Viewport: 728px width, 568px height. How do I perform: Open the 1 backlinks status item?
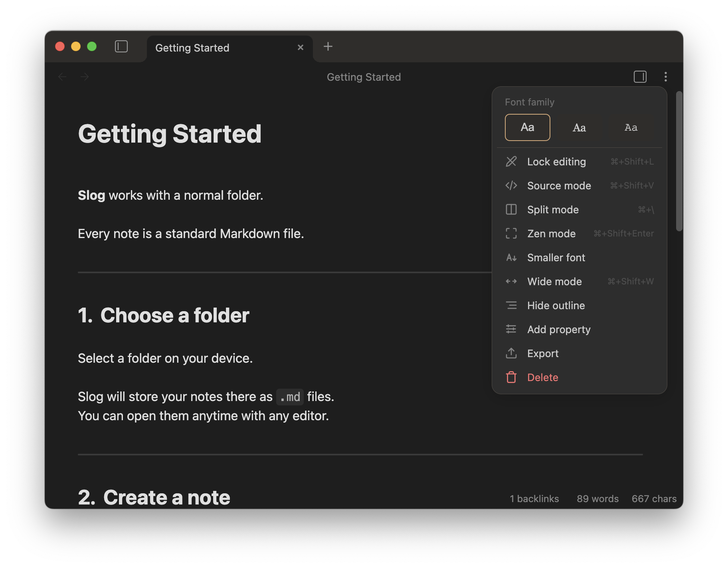click(x=534, y=499)
